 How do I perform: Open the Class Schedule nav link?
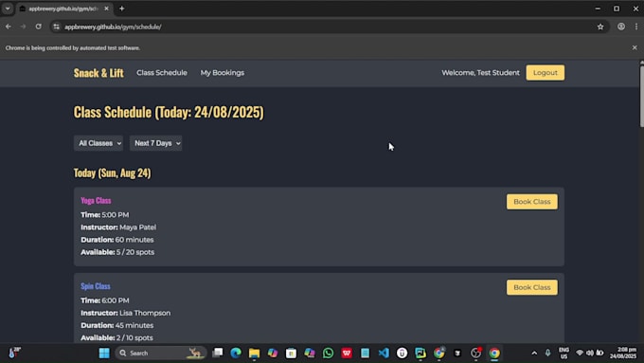[162, 73]
